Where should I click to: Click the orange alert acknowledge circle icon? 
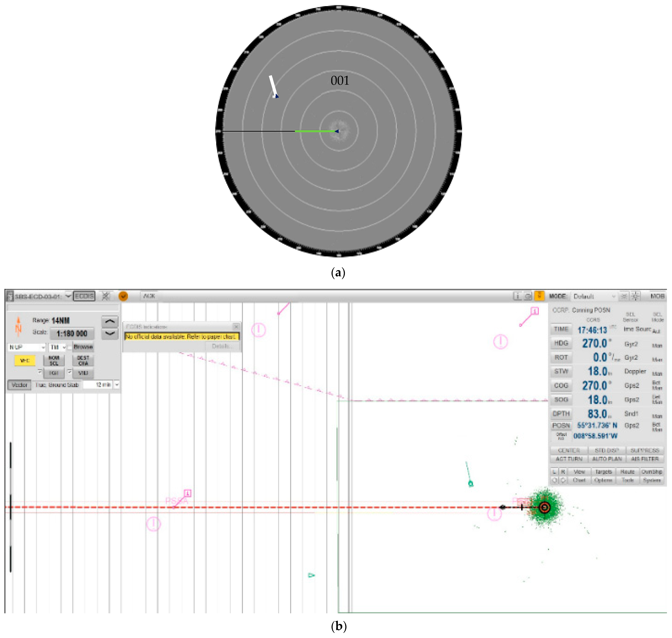coord(123,297)
